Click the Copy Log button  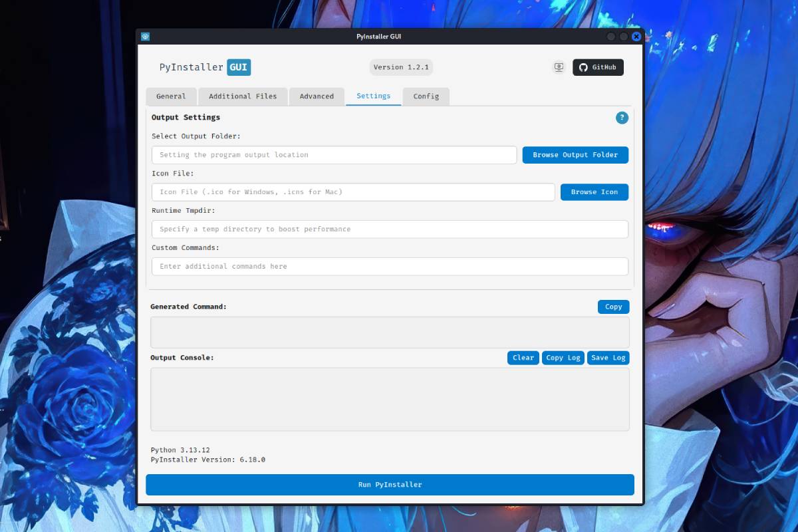point(563,358)
